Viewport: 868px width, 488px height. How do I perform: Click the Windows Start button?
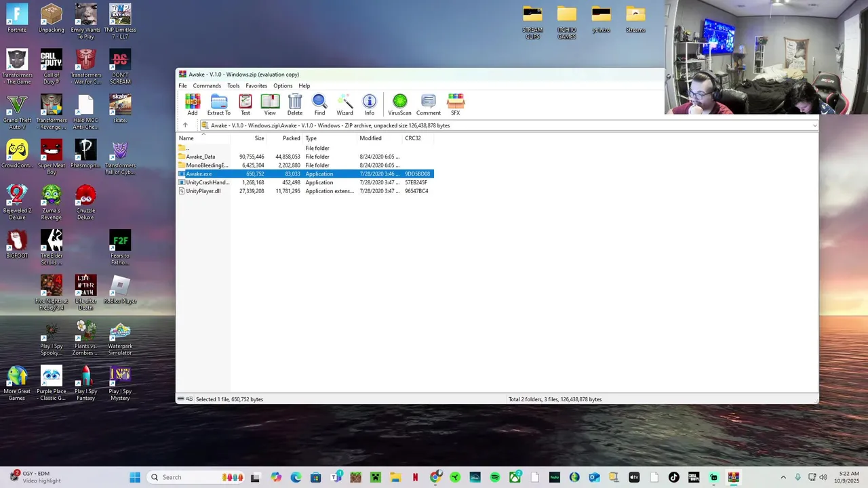(x=135, y=477)
